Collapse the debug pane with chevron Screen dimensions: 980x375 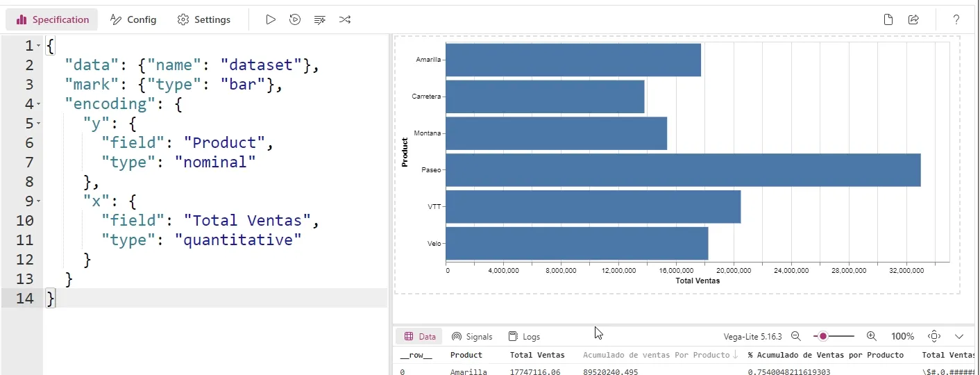(x=959, y=336)
